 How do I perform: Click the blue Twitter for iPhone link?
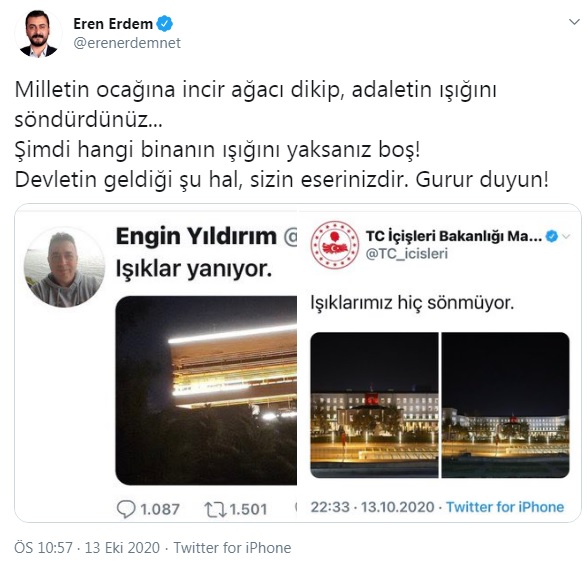tap(505, 507)
